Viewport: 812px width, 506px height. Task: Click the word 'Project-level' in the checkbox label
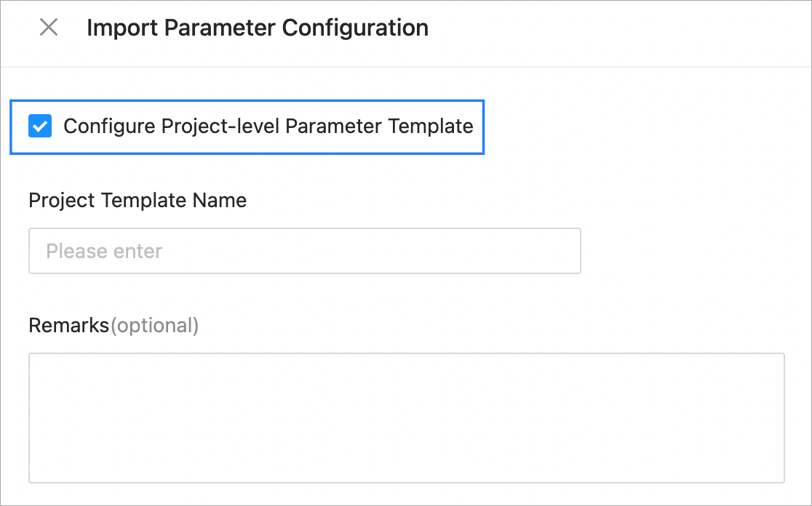pyautogui.click(x=220, y=126)
